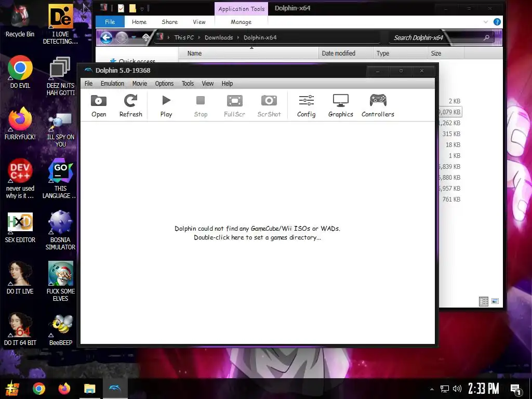Open the Controllers settings icon
Viewport: 532px width, 399px height.
378,106
